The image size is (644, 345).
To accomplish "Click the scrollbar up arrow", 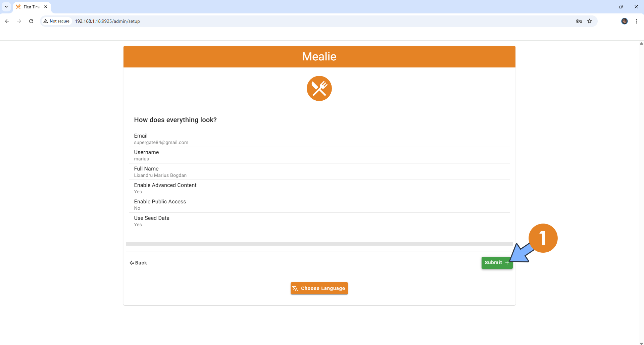I will click(x=641, y=43).
